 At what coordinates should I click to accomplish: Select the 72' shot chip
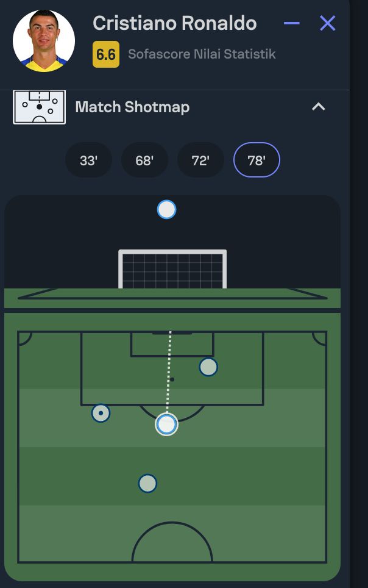[200, 160]
